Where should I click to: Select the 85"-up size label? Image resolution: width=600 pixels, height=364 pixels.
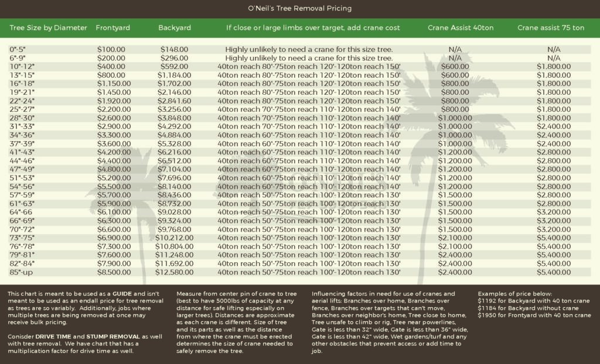click(21, 272)
